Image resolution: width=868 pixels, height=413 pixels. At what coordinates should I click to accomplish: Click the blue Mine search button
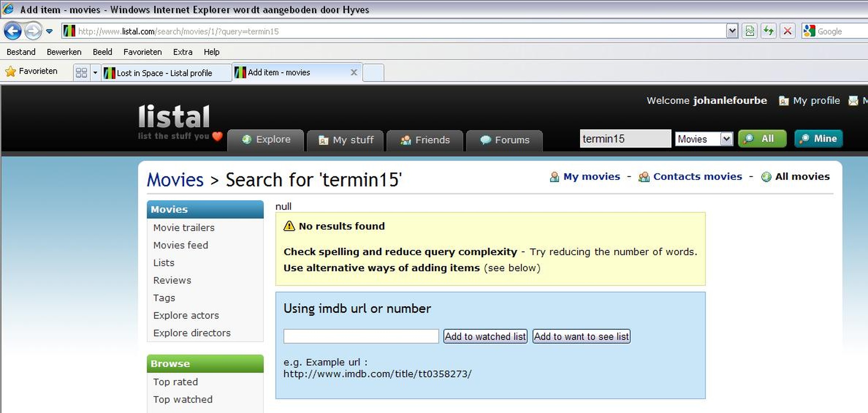coord(819,139)
